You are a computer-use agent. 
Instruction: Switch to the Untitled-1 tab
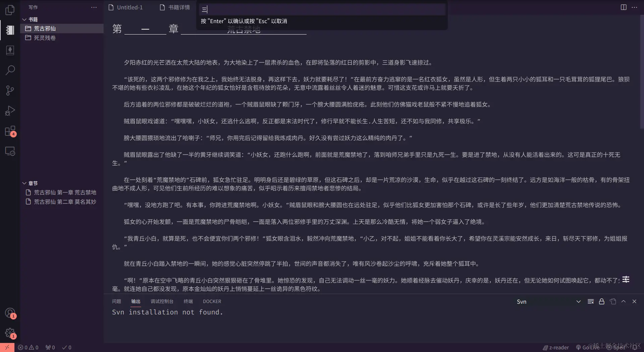[x=126, y=7]
